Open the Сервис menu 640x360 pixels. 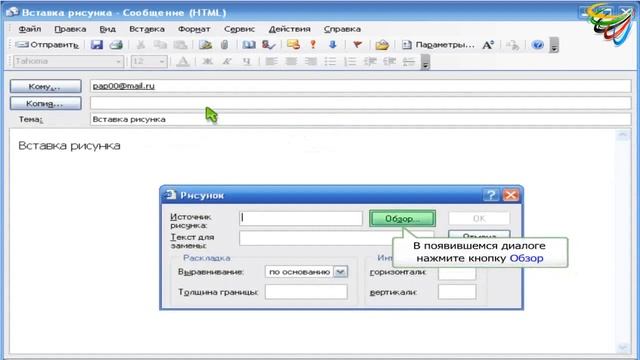(x=239, y=29)
